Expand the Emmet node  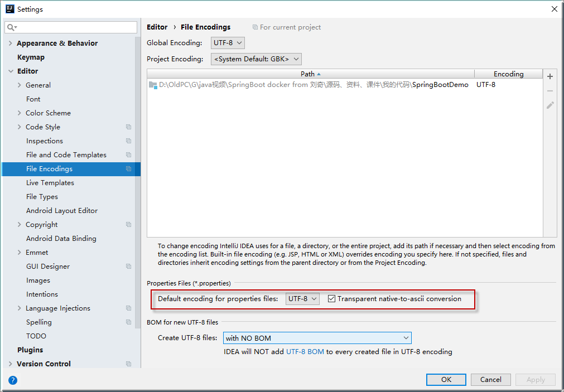[20, 253]
